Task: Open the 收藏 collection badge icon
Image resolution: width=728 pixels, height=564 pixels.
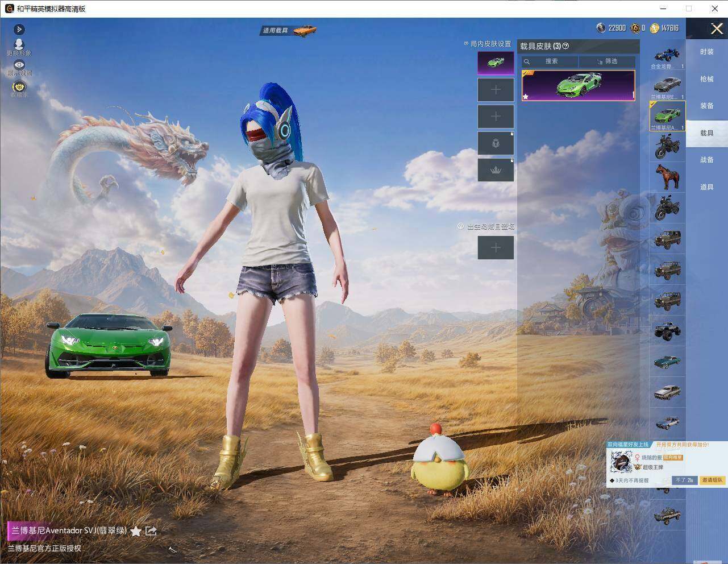Action: (19, 86)
